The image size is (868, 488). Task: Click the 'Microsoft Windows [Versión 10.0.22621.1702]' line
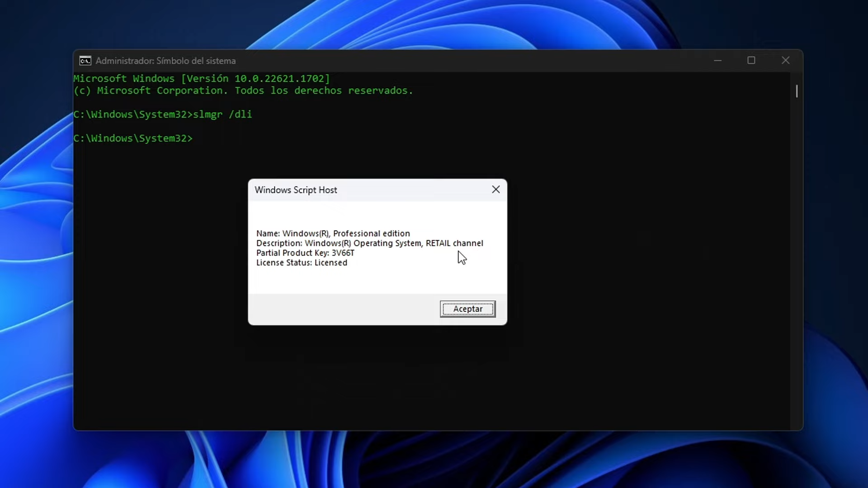click(x=202, y=79)
